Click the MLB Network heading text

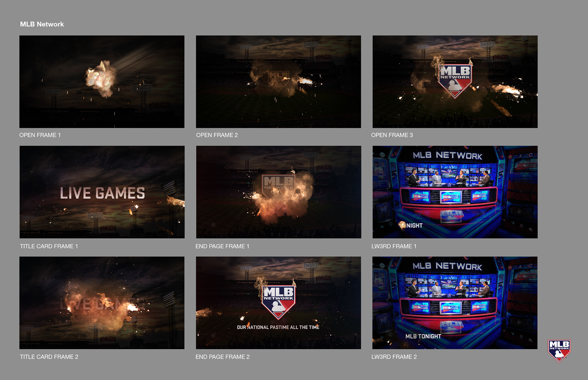click(42, 24)
